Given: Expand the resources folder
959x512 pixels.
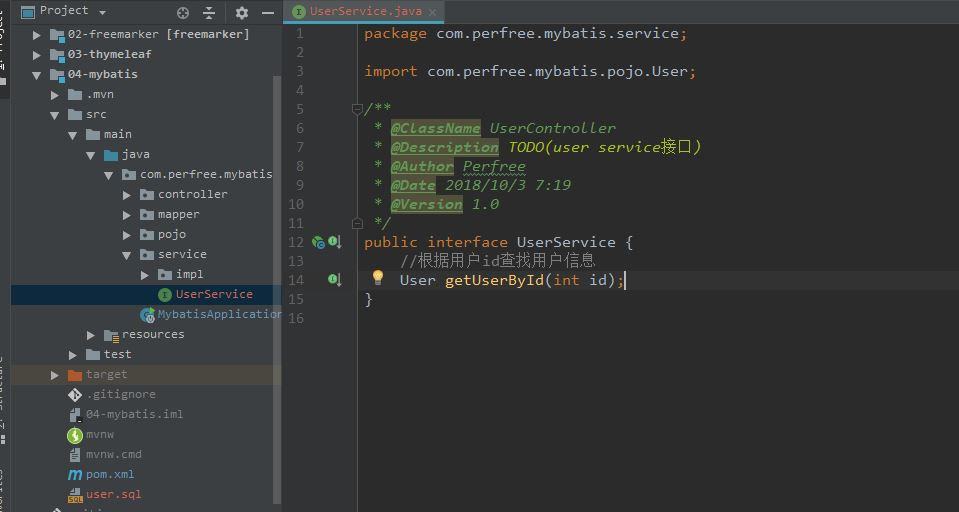Looking at the screenshot, I should click(x=91, y=335).
